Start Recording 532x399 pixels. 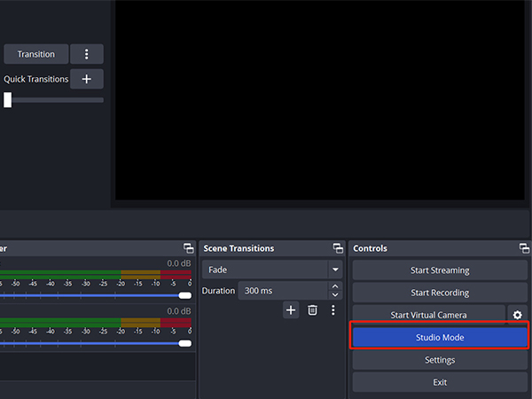(440, 293)
